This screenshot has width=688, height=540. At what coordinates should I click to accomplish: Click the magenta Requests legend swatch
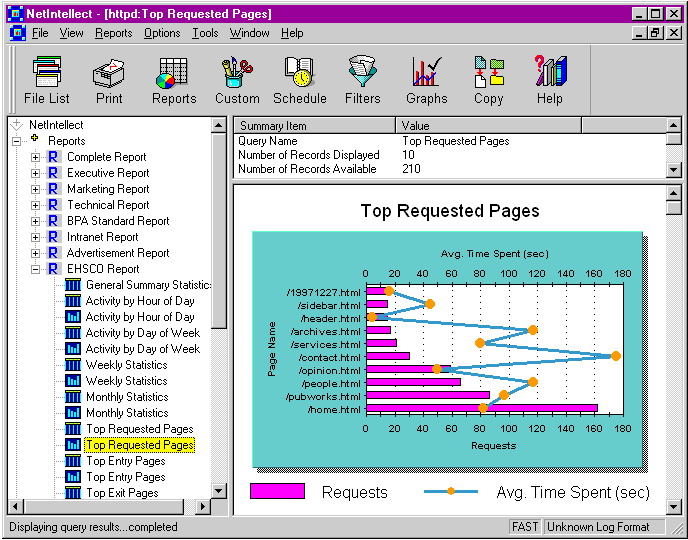277,491
